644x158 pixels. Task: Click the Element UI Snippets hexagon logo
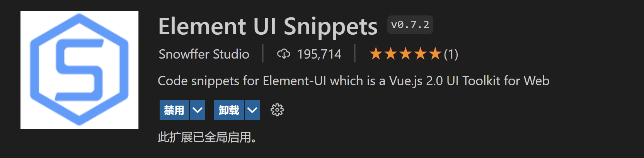(79, 70)
